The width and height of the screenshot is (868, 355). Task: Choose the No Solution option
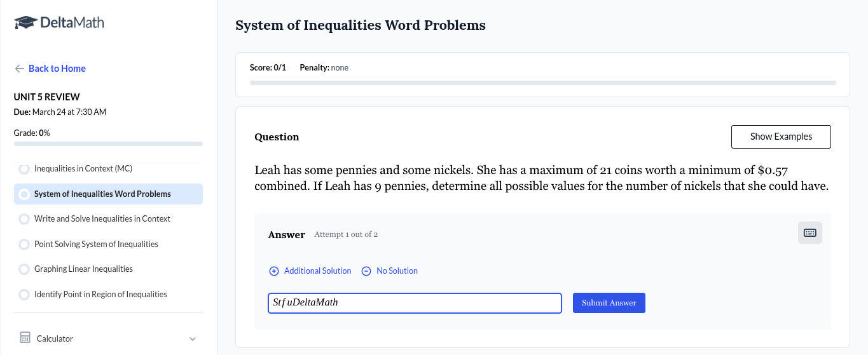pos(397,271)
